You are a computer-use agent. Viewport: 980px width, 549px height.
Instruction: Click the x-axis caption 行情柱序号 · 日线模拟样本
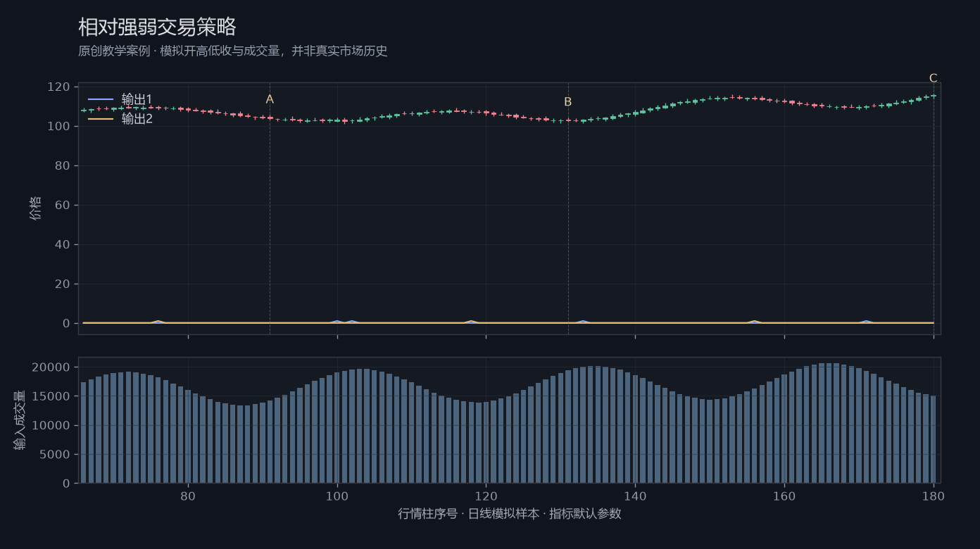(x=510, y=514)
